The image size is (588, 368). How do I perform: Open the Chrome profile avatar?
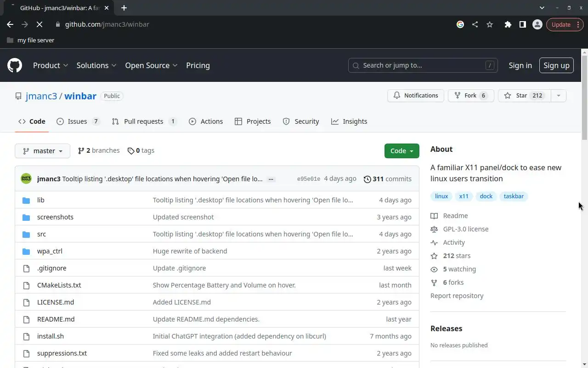[x=537, y=24]
